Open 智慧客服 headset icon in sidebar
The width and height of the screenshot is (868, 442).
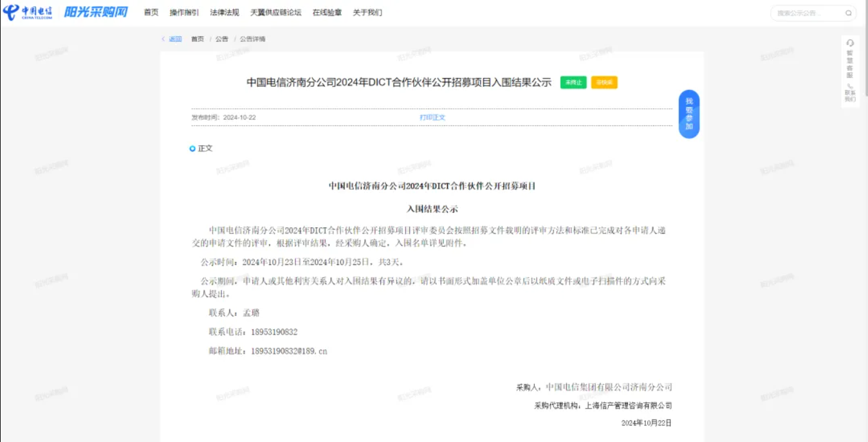point(850,43)
